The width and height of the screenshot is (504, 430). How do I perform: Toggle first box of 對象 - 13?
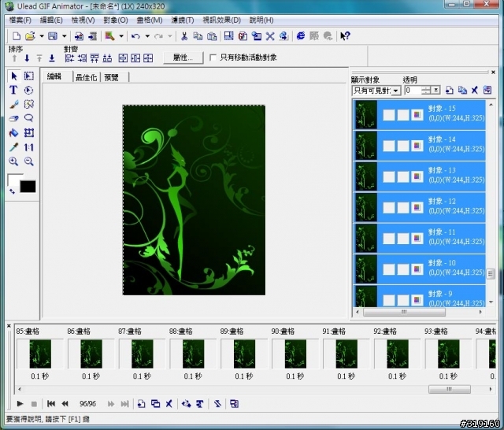coord(389,176)
